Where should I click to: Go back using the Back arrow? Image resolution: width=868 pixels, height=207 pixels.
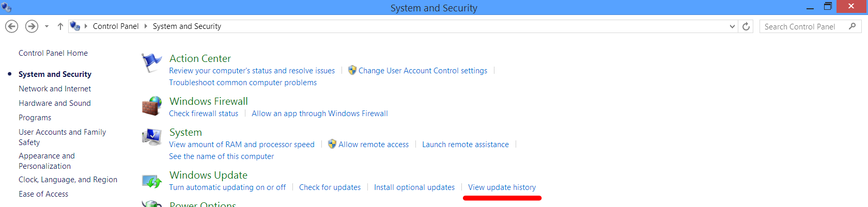12,26
